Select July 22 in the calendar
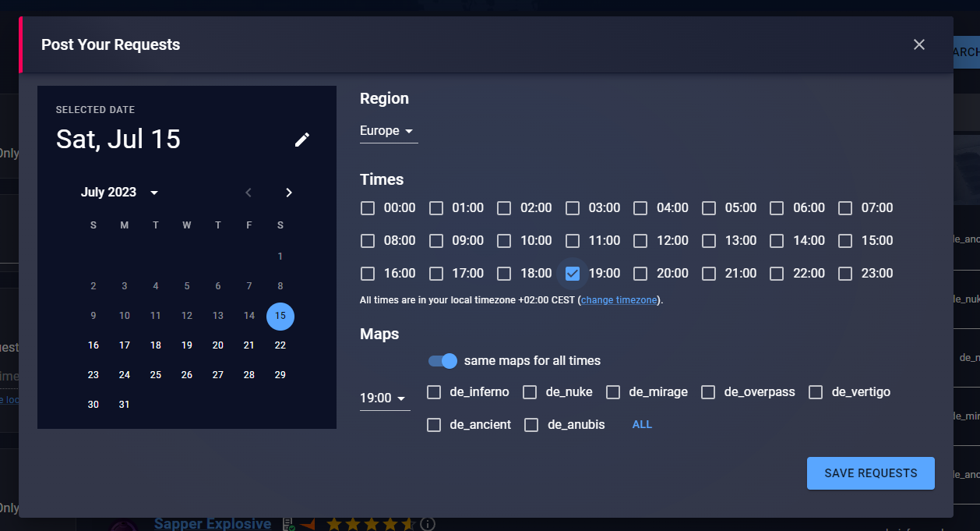This screenshot has height=531, width=980. [280, 345]
